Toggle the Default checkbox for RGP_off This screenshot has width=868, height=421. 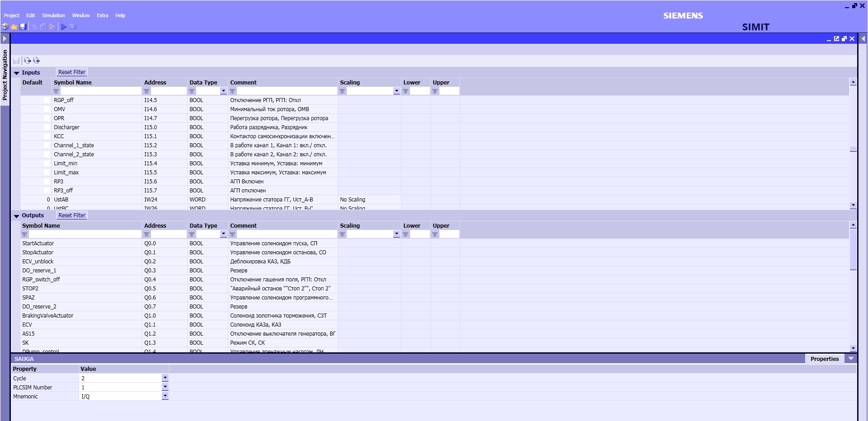tap(47, 100)
